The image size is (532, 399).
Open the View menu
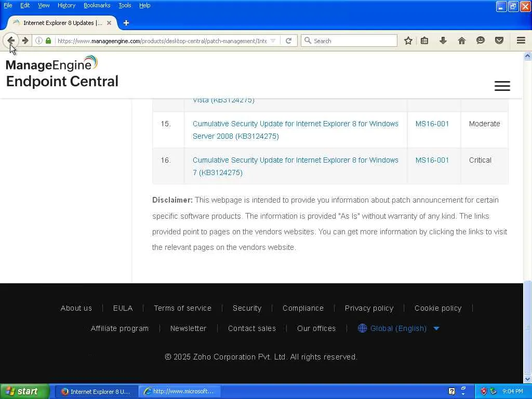(x=44, y=5)
